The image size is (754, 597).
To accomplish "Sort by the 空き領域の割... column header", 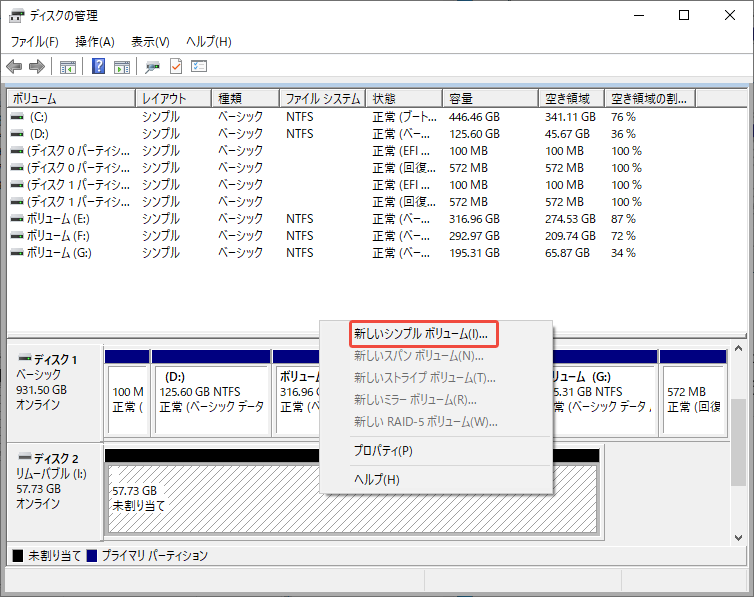I will tap(650, 99).
